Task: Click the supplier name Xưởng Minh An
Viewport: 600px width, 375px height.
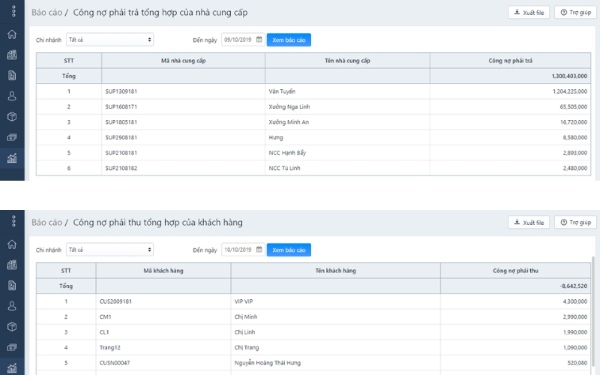Action: point(289,122)
